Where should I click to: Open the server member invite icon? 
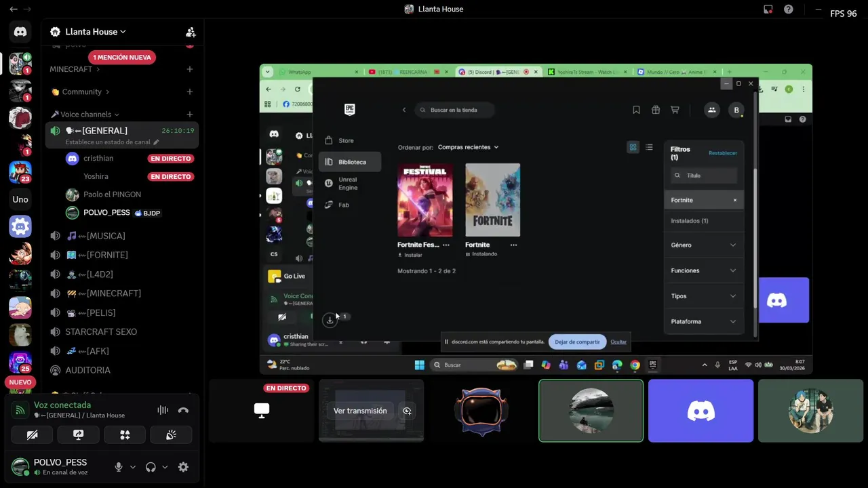(x=191, y=32)
